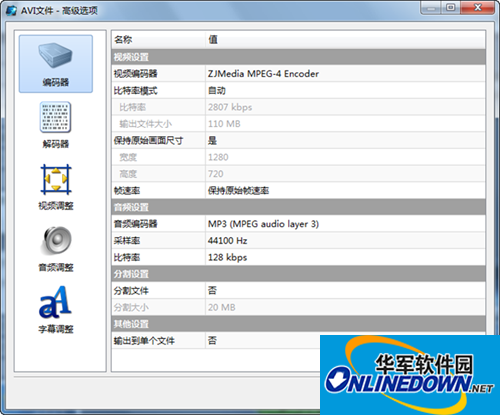500x415 pixels.
Task: Change the 比特率模式 value 自动
Action: 217,90
